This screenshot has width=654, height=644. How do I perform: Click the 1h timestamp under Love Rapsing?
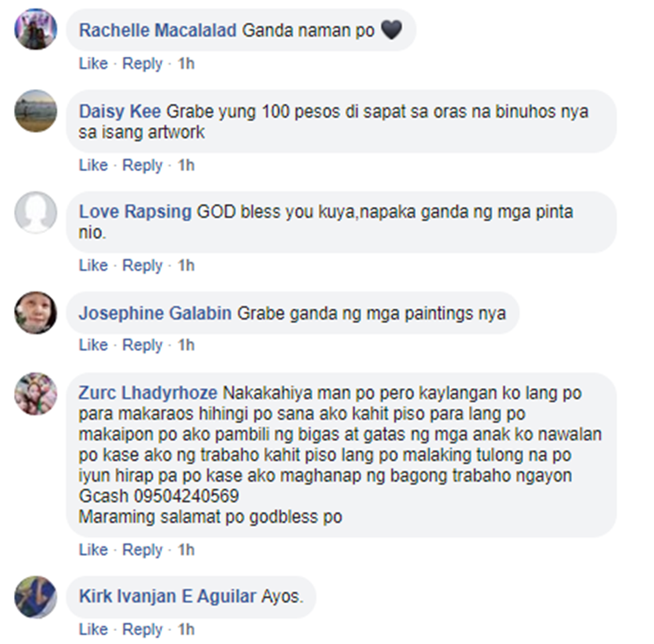click(186, 265)
